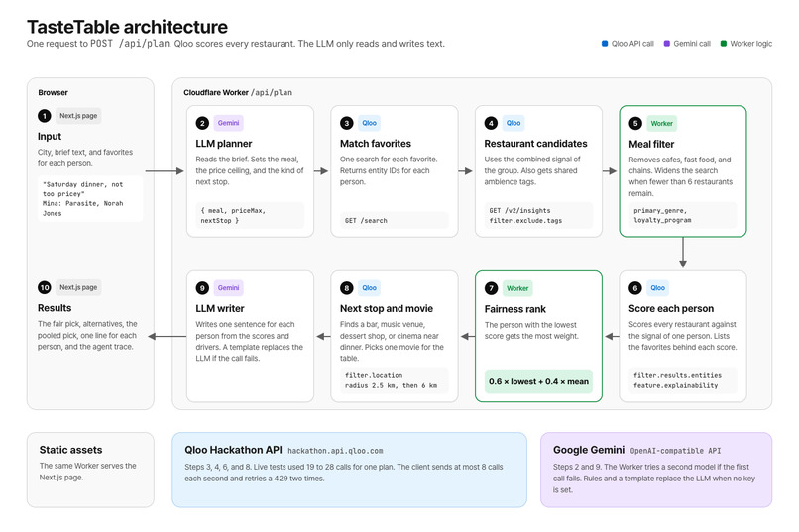Click the 'LLM planner' heading
Image resolution: width=799 pixels, height=532 pixels.
(224, 144)
